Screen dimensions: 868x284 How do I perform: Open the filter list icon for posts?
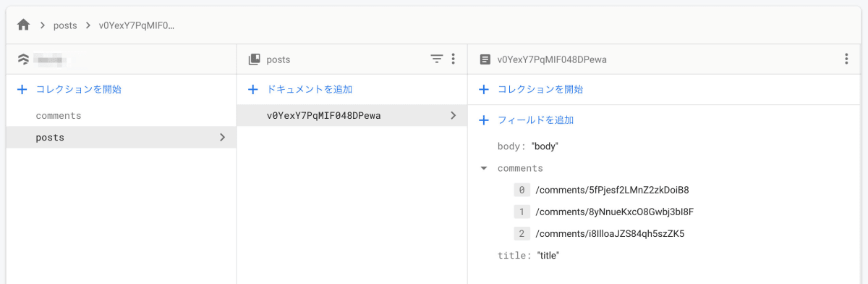click(x=437, y=59)
